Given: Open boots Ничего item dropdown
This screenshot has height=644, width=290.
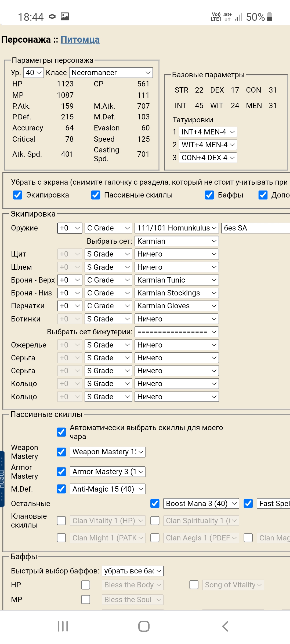Looking at the screenshot, I should click(177, 319).
